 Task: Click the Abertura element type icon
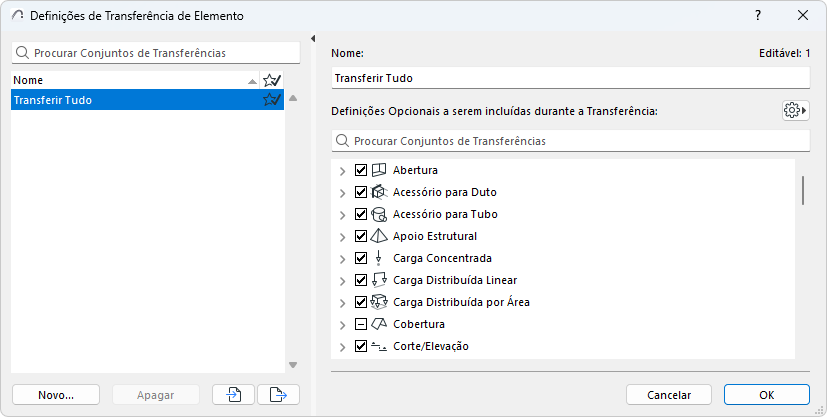(x=379, y=170)
